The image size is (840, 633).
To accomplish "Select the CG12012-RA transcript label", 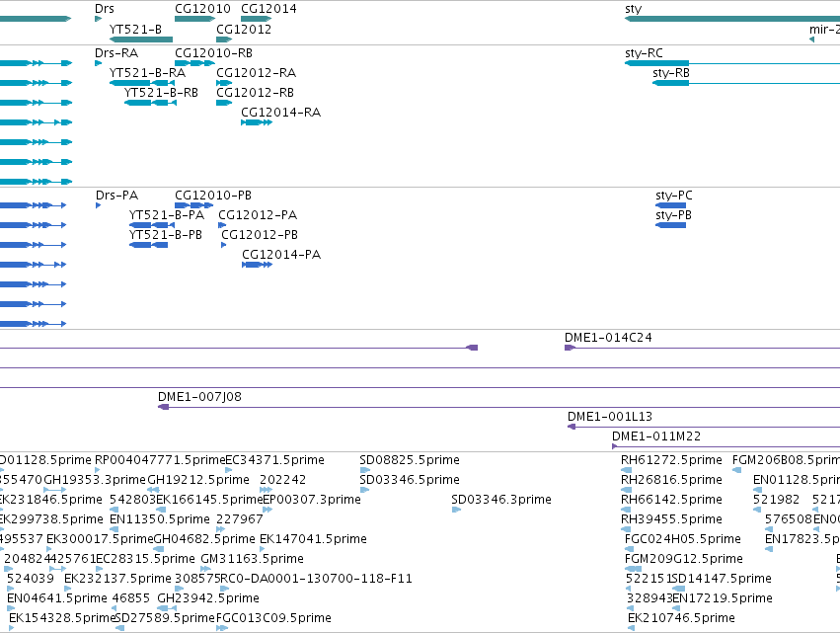I will [256, 73].
